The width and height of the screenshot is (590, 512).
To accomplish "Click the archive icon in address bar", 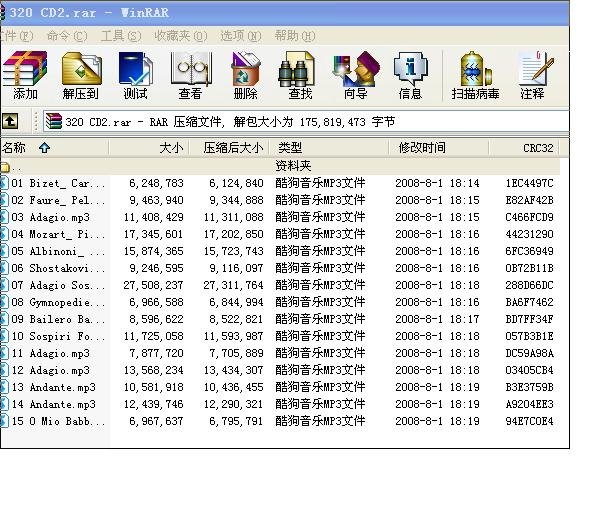I will tap(53, 122).
